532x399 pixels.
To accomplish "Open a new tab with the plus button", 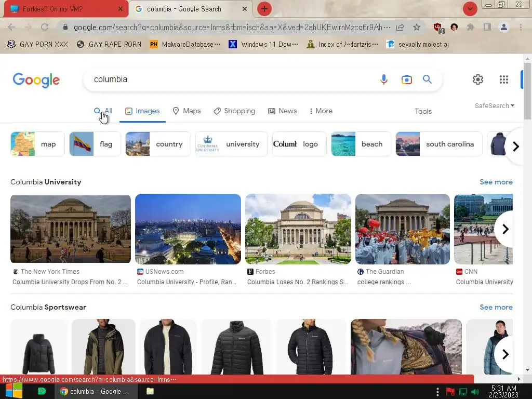I will coord(264,9).
